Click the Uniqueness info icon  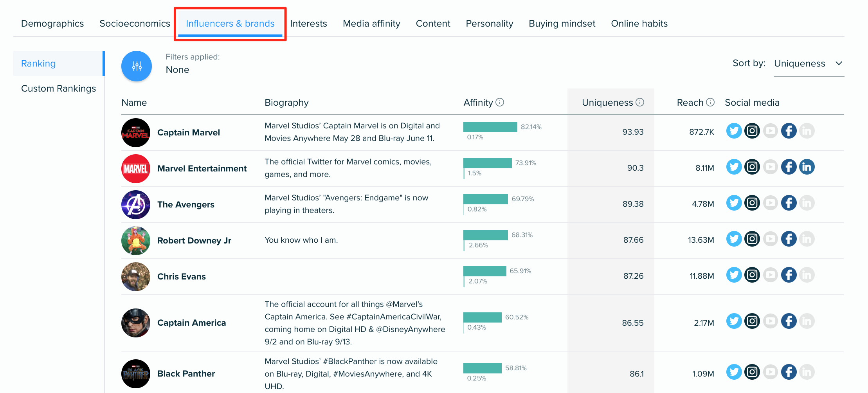coord(640,102)
